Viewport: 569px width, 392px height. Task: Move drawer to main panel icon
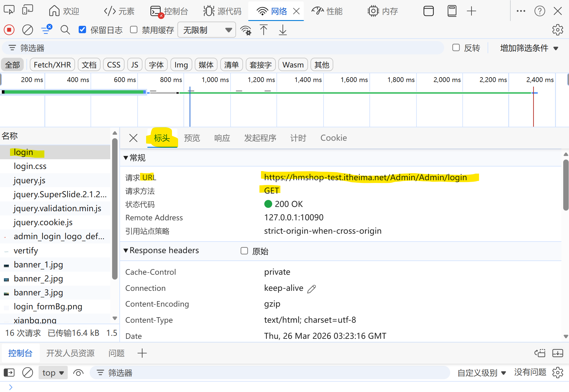point(540,353)
